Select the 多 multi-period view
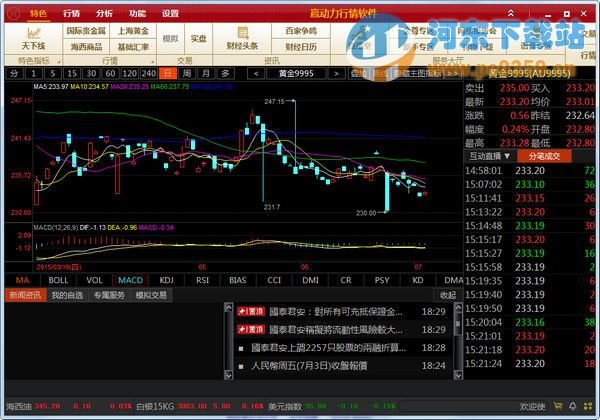600x420 pixels. point(225,73)
